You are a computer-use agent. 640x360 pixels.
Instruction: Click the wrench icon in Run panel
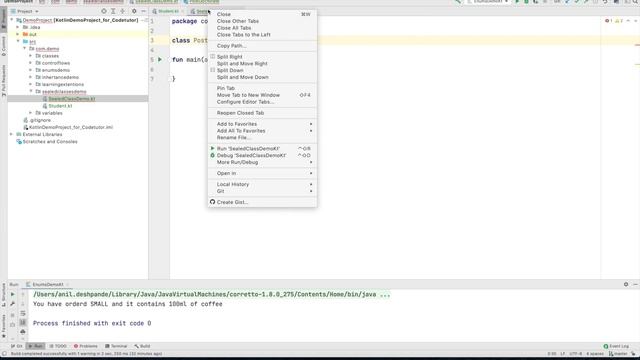[13, 304]
